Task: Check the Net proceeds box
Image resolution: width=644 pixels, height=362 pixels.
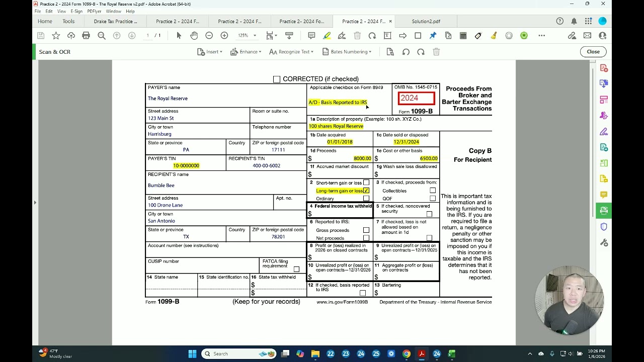Action: click(366, 238)
